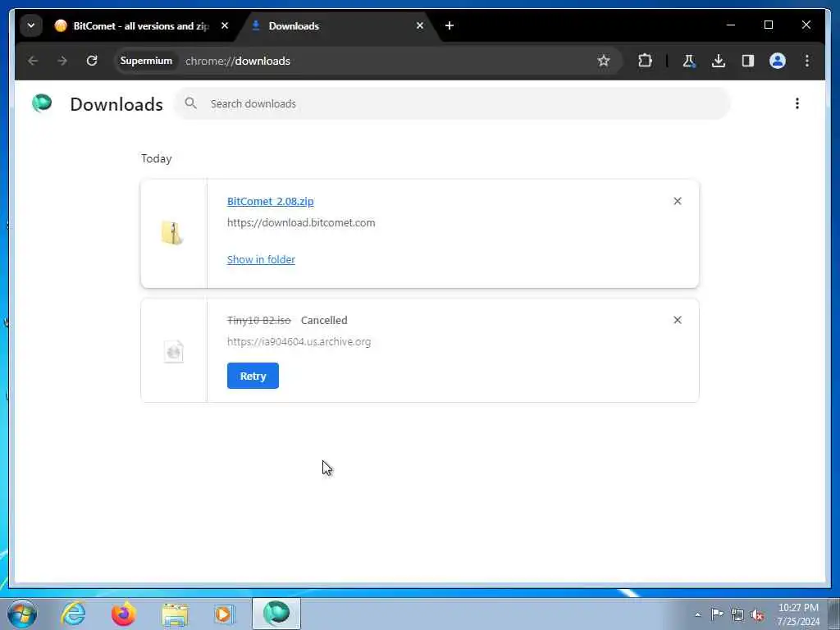This screenshot has width=840, height=630.
Task: Click the Supermium site info chip
Action: (x=146, y=61)
